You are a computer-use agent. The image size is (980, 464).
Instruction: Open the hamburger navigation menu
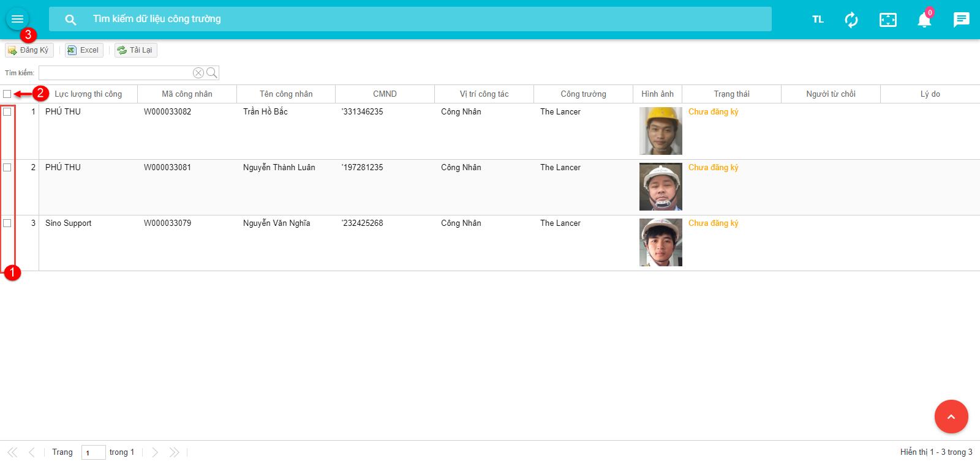pyautogui.click(x=17, y=19)
